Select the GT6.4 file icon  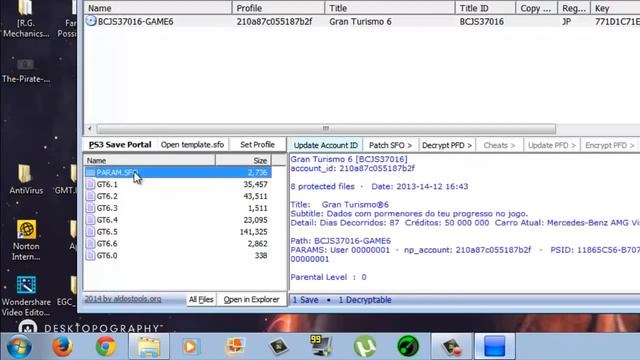click(90, 220)
